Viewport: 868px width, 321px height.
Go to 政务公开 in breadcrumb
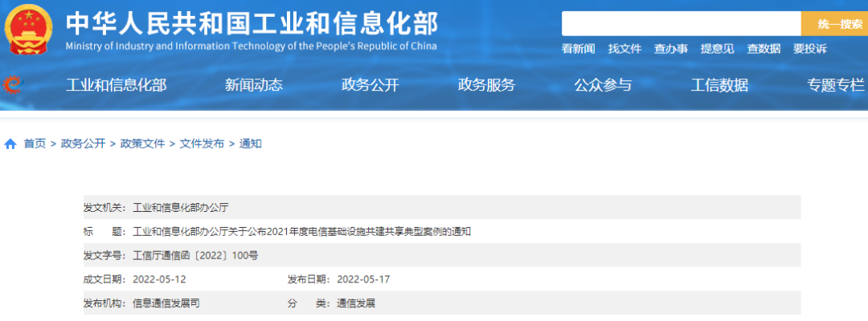(x=83, y=144)
